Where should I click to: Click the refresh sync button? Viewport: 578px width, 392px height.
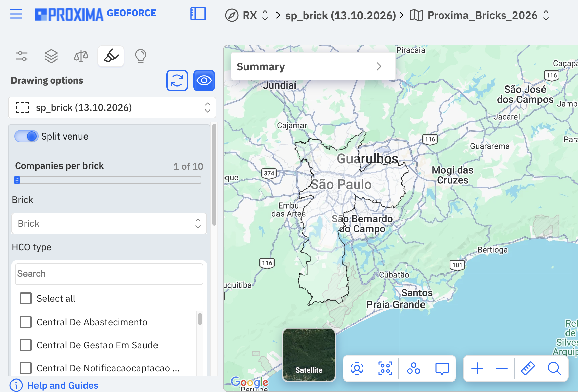177,80
